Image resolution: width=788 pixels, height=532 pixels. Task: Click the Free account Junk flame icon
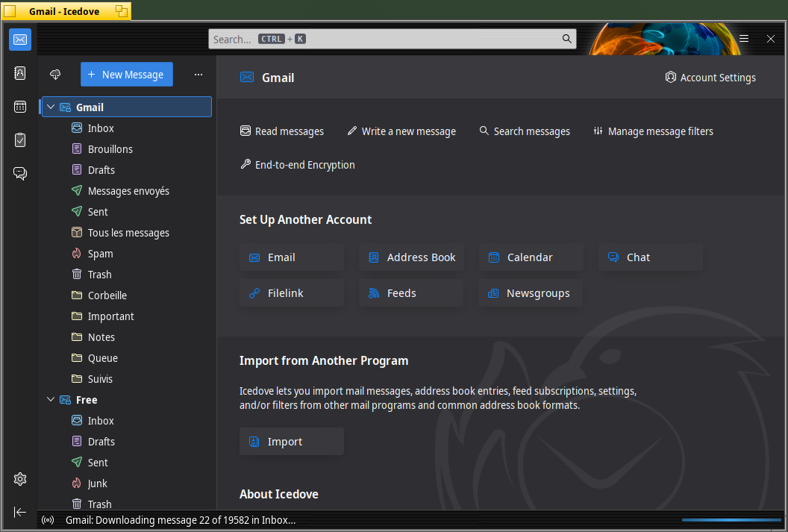coord(77,484)
